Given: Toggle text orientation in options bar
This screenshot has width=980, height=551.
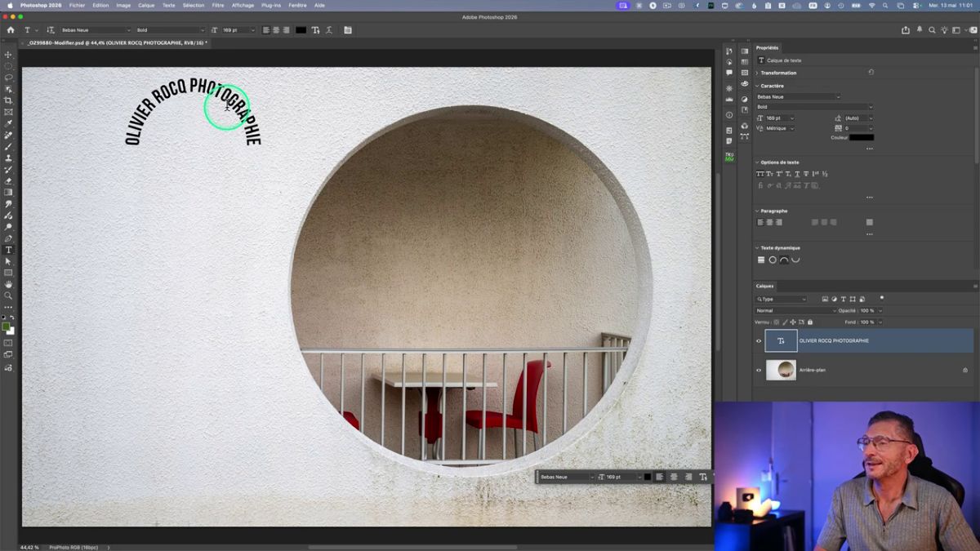Looking at the screenshot, I should point(51,30).
